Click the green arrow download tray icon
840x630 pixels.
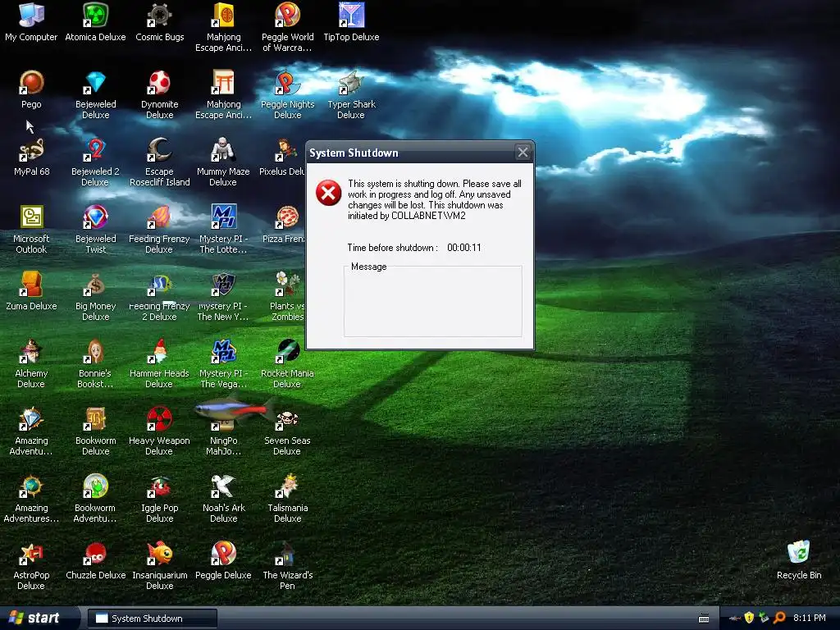(x=764, y=618)
